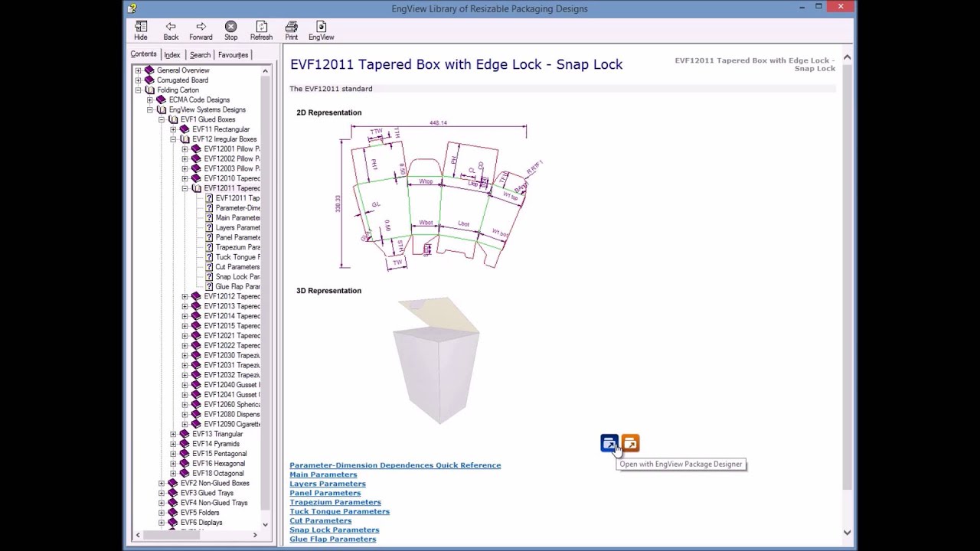The width and height of the screenshot is (980, 551).
Task: Open the Cut Parameters link
Action: tap(321, 520)
